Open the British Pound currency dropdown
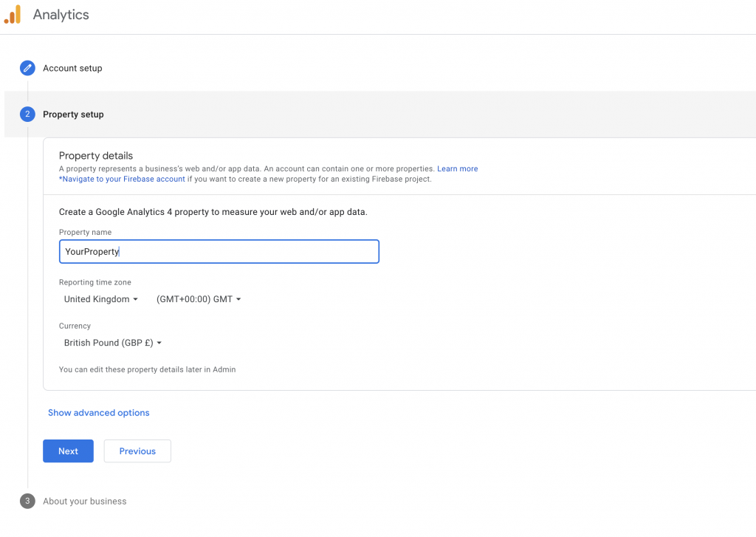 tap(107, 343)
